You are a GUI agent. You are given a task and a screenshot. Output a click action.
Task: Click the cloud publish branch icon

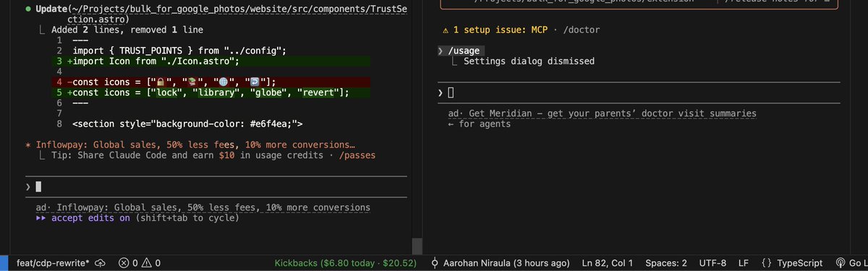(100, 263)
